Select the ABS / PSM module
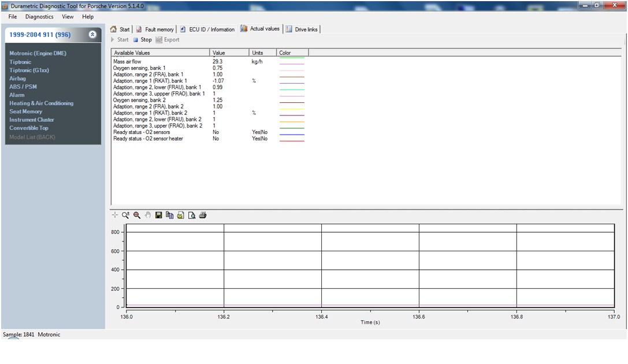628x364 pixels. point(23,87)
